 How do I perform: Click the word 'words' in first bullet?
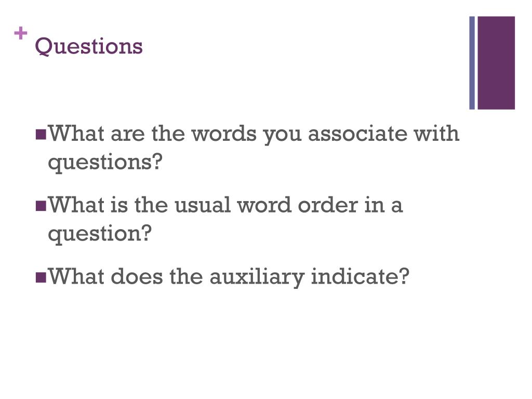tap(224, 134)
